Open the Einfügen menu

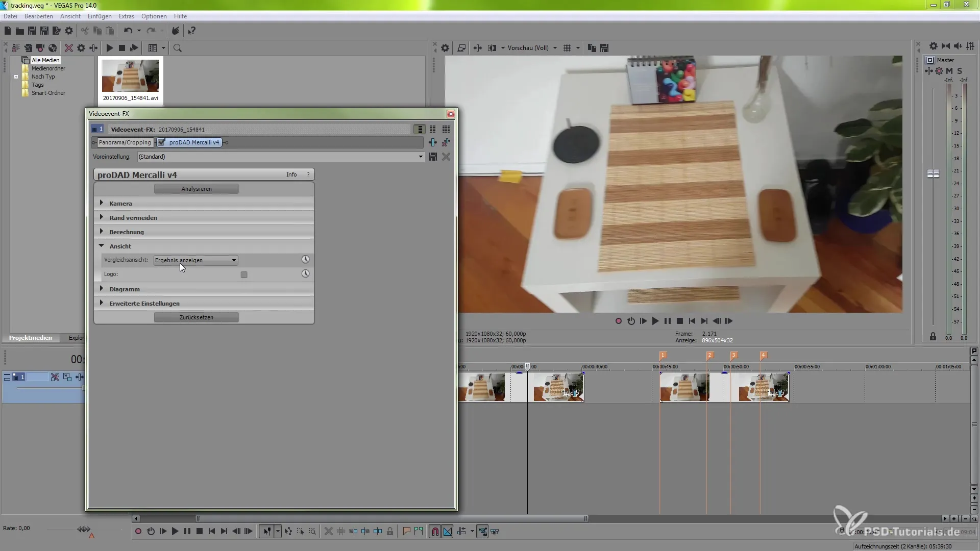[x=100, y=16]
